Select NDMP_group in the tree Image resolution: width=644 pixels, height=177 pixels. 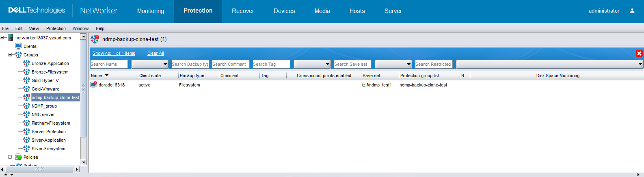(x=44, y=106)
